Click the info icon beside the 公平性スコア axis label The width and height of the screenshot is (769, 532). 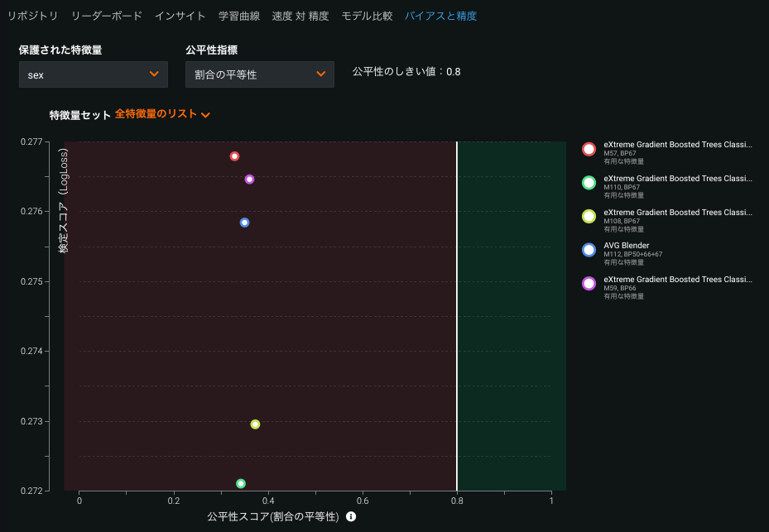[351, 516]
